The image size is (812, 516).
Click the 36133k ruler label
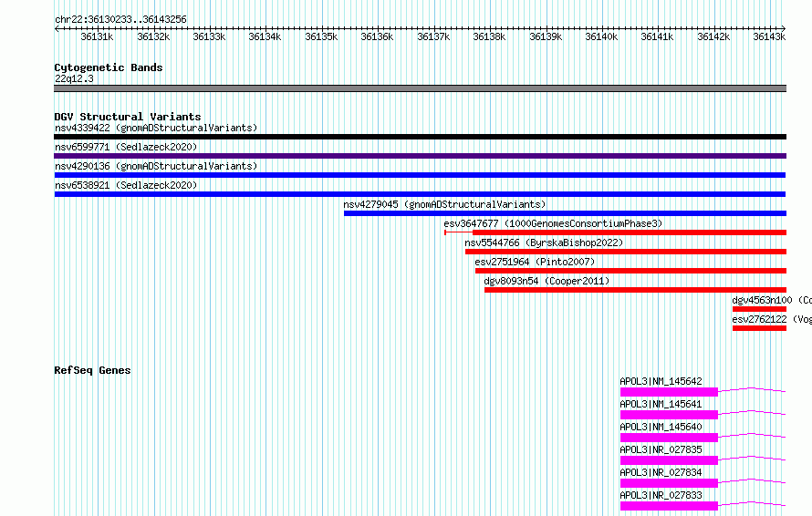click(209, 36)
